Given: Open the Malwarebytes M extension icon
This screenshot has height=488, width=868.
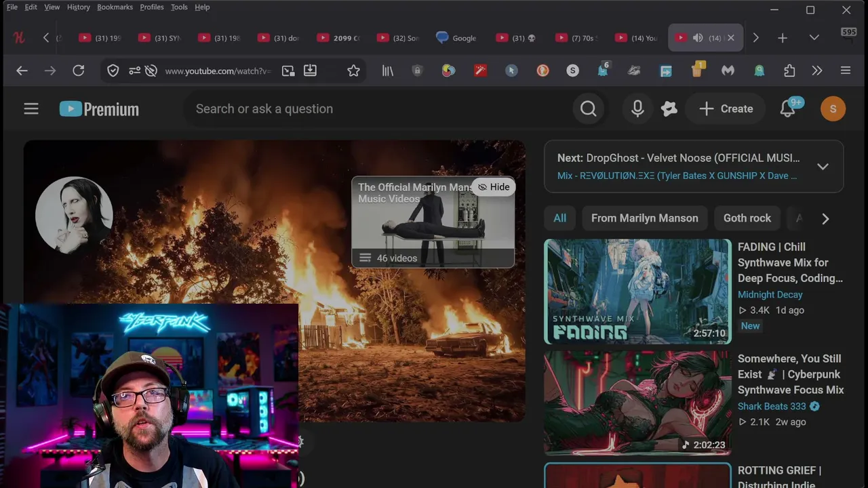Looking at the screenshot, I should click(728, 70).
